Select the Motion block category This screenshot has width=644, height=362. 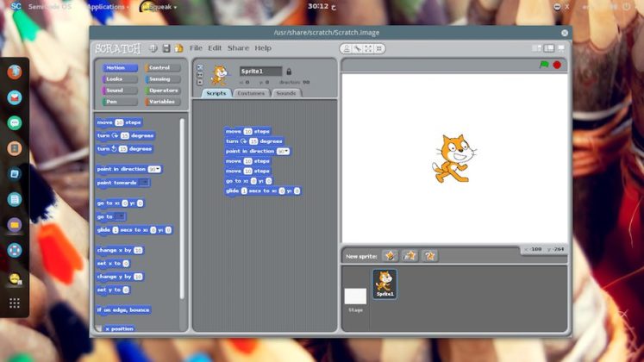[x=120, y=68]
